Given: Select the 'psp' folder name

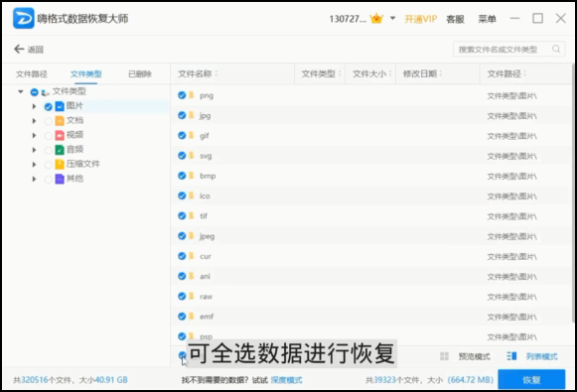Looking at the screenshot, I should tap(207, 336).
